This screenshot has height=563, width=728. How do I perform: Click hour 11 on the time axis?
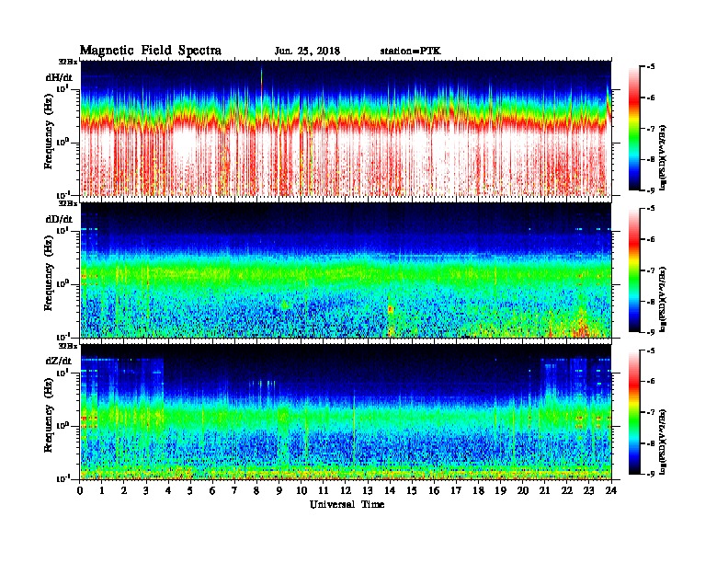pyautogui.click(x=324, y=491)
